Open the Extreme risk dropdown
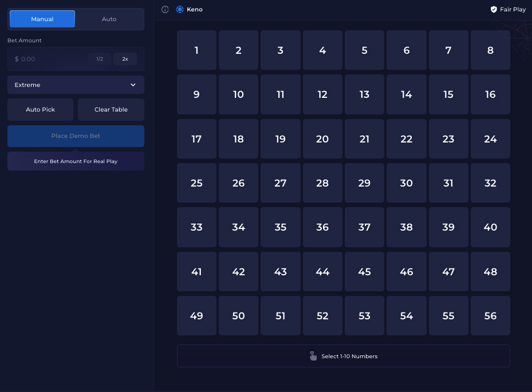This screenshot has height=392, width=532. pyautogui.click(x=76, y=85)
